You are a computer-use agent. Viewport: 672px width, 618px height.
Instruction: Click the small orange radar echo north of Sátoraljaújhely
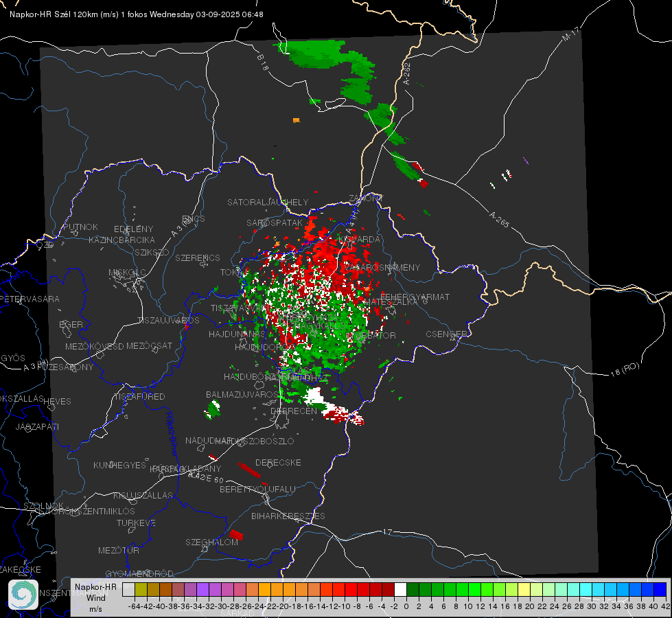[x=296, y=121]
